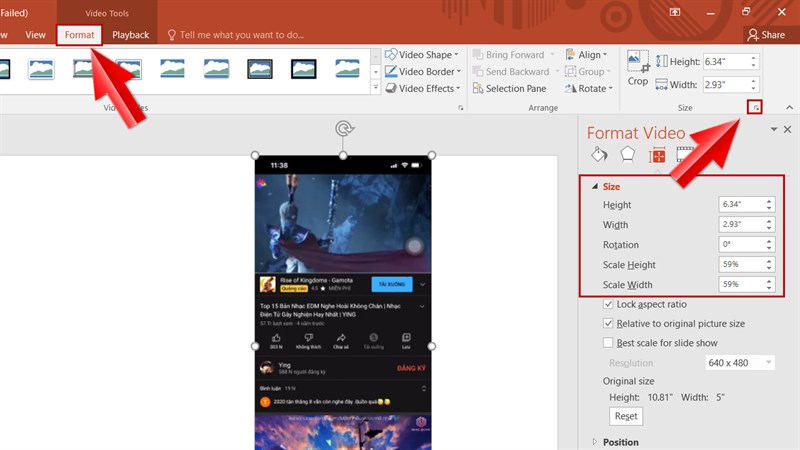800x450 pixels.
Task: Uncheck Relative to original picture size
Action: click(608, 323)
